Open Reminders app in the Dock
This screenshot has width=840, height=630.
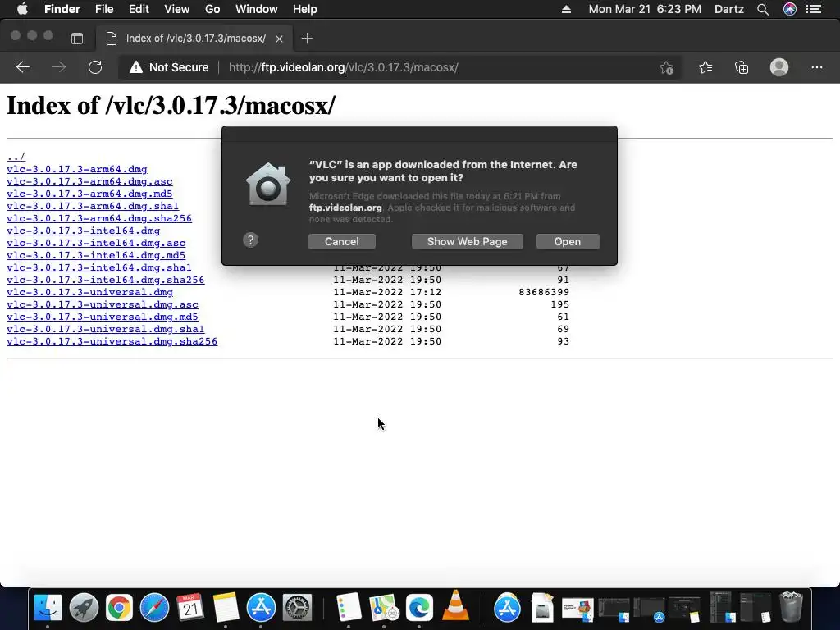pyautogui.click(x=348, y=608)
